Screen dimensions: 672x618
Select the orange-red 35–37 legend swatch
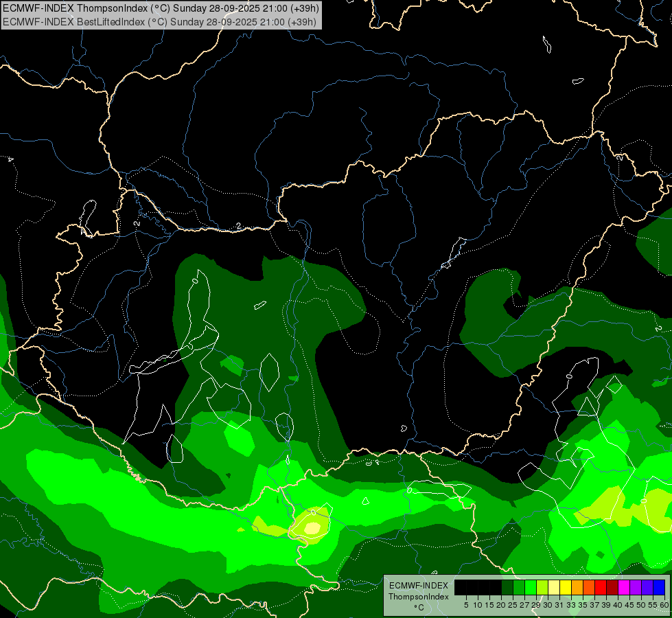click(x=589, y=587)
